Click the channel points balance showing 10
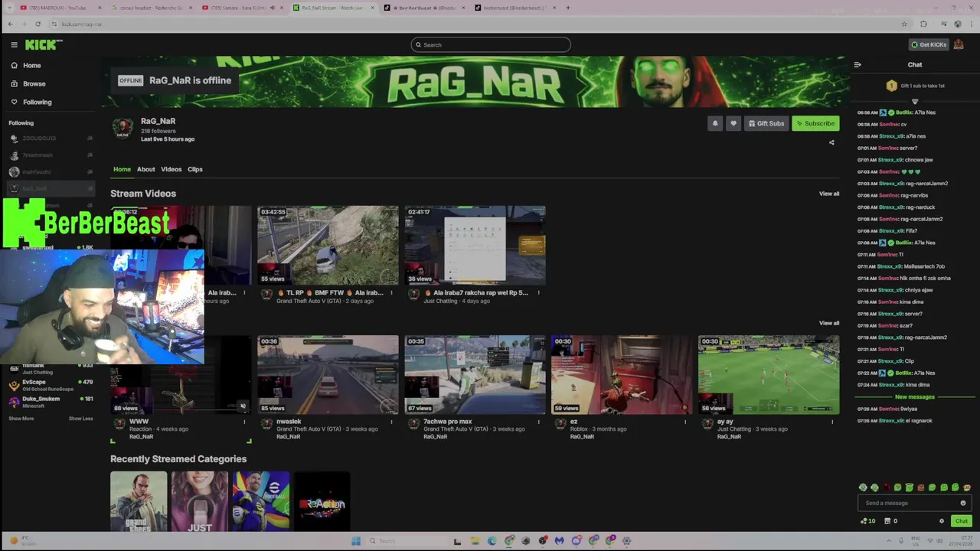Screen dimensions: 980x551 click(x=868, y=521)
